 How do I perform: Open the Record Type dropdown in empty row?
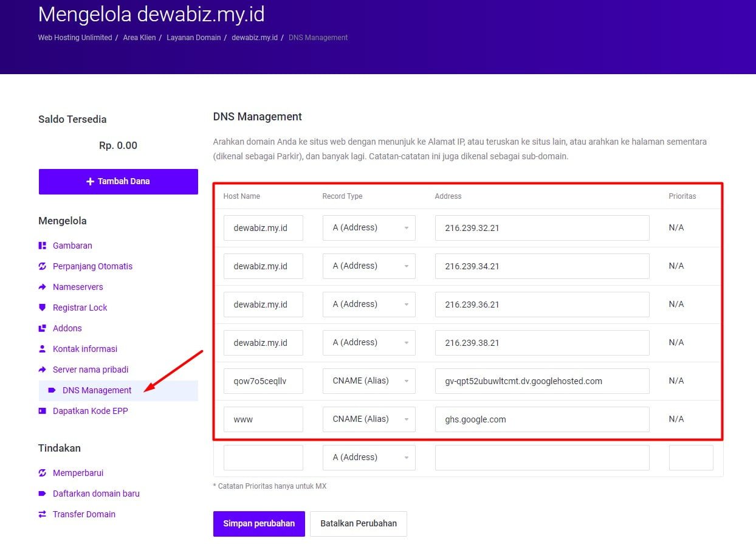pyautogui.click(x=369, y=458)
